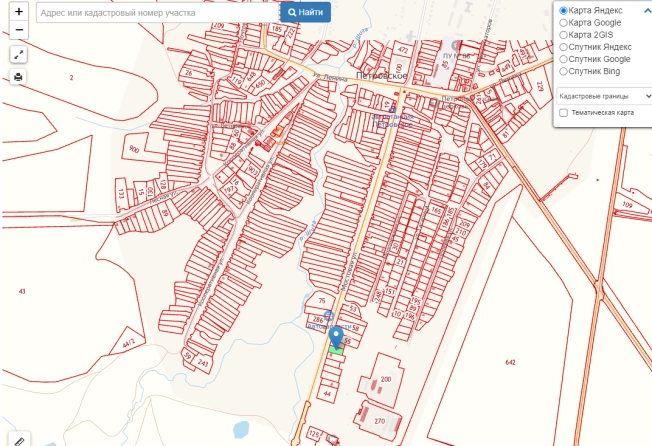Click cadastral parcel number 642

click(510, 362)
